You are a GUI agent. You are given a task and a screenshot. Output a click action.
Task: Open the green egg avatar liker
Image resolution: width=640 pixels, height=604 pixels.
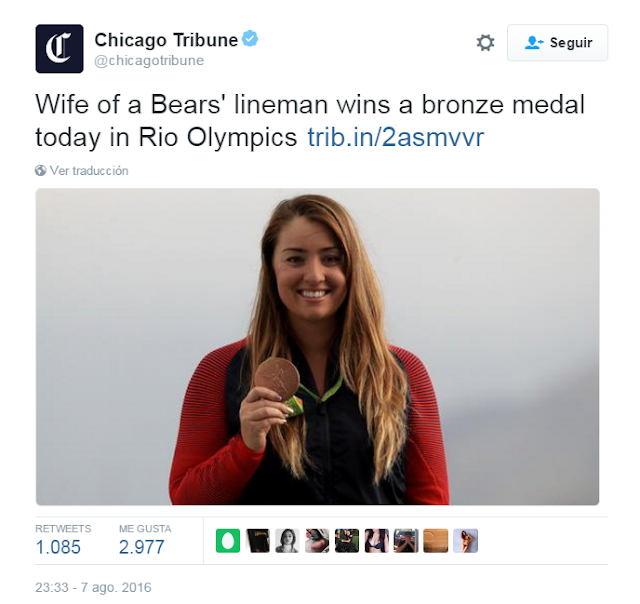(228, 541)
